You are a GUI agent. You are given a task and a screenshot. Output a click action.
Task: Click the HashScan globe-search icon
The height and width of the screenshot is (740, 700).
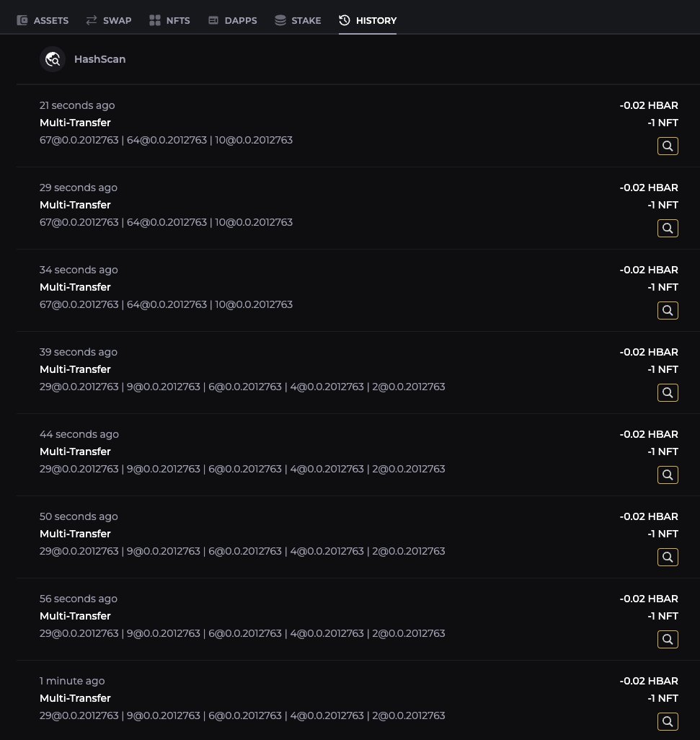click(x=53, y=59)
